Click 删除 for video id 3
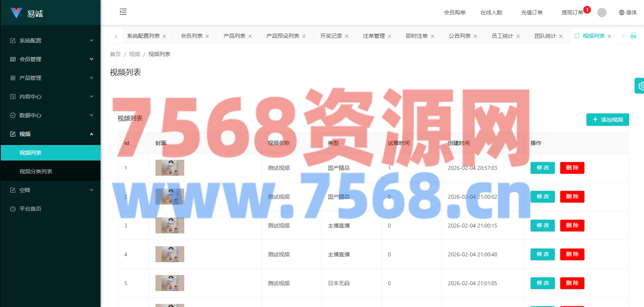 pyautogui.click(x=572, y=226)
